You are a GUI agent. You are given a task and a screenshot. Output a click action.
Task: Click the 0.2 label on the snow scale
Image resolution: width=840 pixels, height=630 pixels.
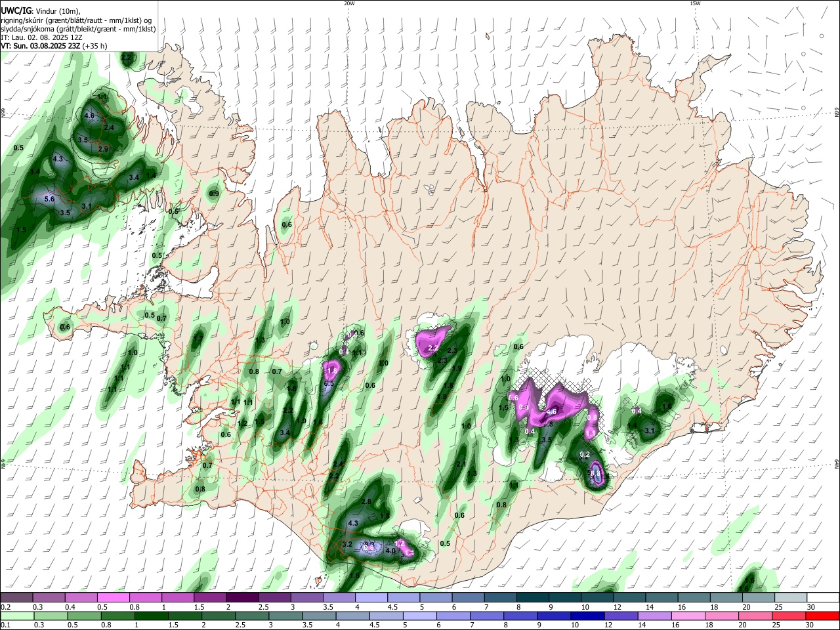[5, 607]
